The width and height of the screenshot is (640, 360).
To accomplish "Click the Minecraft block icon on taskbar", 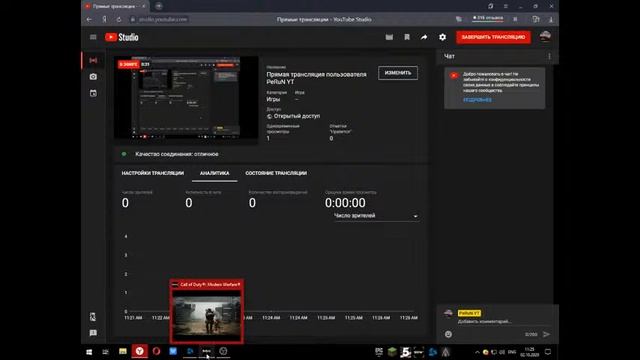I will pos(392,351).
